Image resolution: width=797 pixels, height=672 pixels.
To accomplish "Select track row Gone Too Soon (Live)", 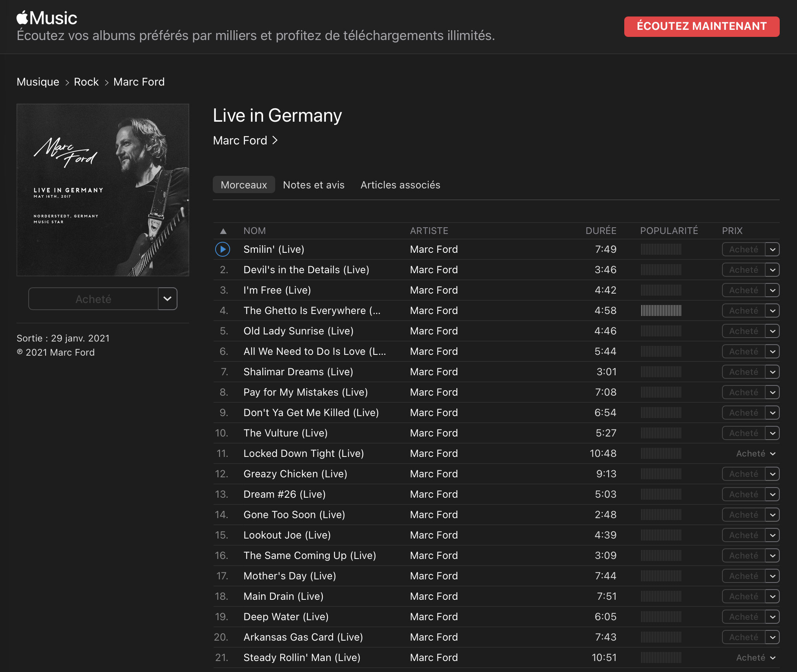I will click(496, 515).
